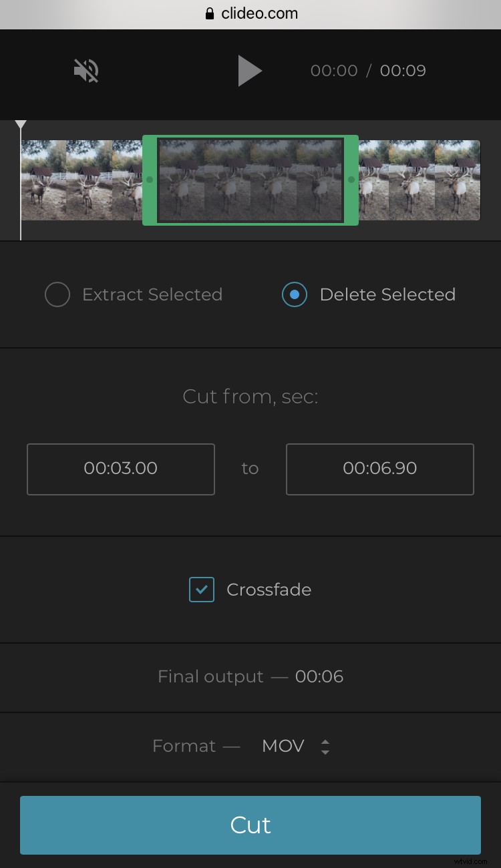The height and width of the screenshot is (868, 501).
Task: Click the play triangle icon
Action: (x=251, y=70)
